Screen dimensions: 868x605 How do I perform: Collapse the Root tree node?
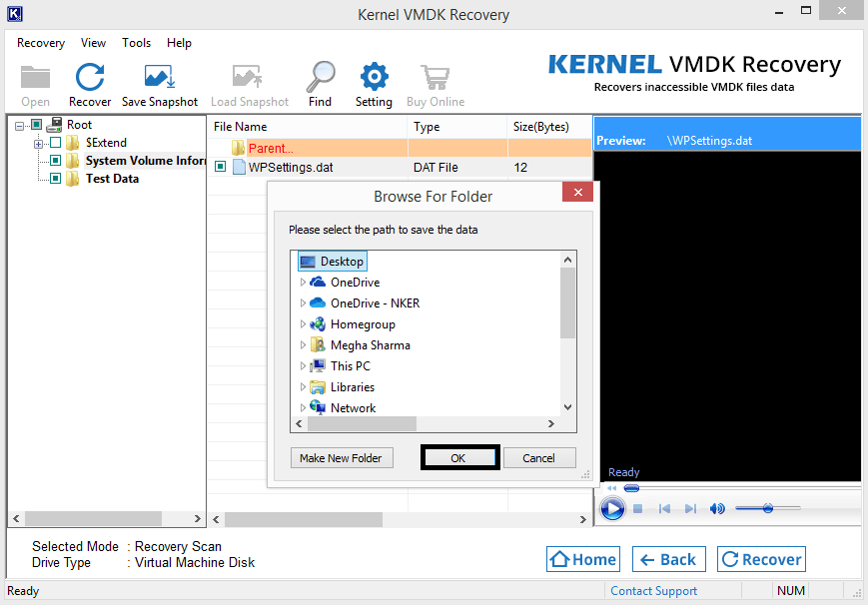(x=19, y=126)
